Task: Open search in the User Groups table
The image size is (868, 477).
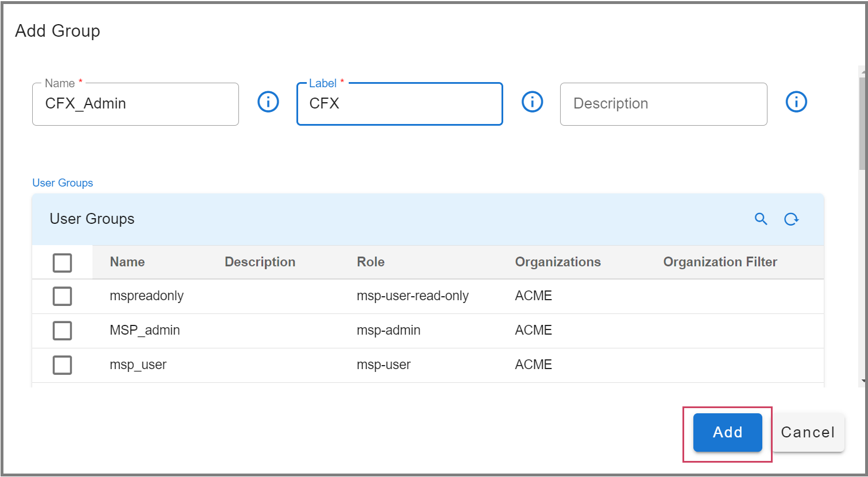Action: pos(761,219)
